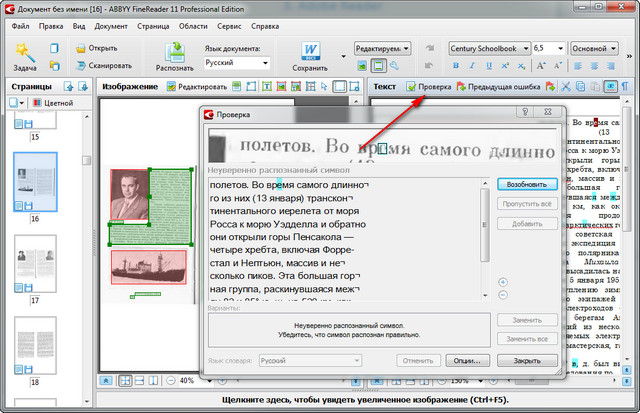Screen dimensions: 640x413
Task: Start Проверка from the Text panel toolbar
Action: [428, 87]
